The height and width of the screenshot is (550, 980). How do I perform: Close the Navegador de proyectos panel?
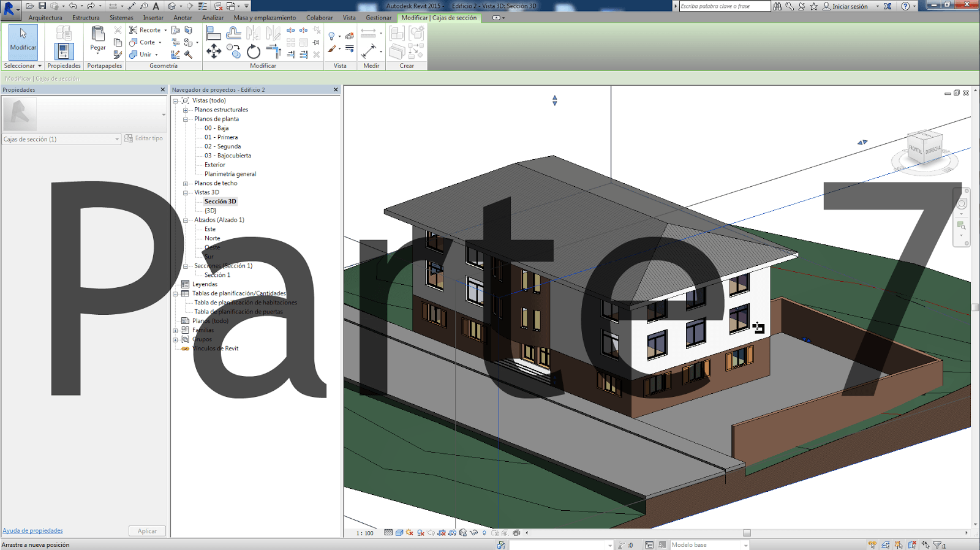point(336,89)
